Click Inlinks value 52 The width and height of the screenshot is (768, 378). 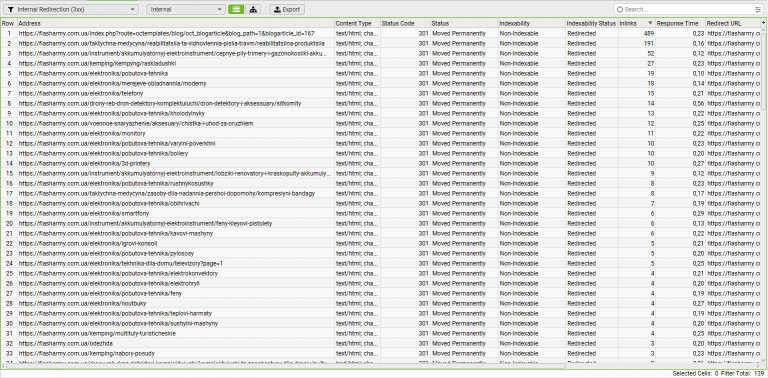pyautogui.click(x=651, y=53)
